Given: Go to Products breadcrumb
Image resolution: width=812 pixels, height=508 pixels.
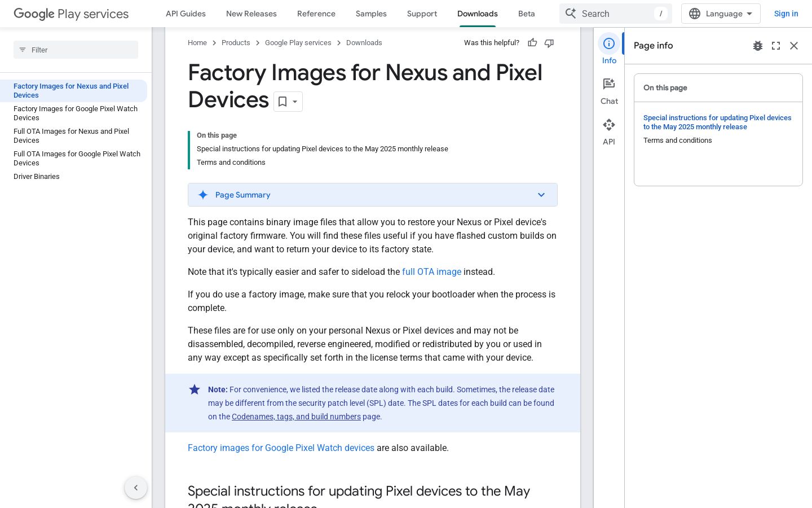Looking at the screenshot, I should point(236,43).
